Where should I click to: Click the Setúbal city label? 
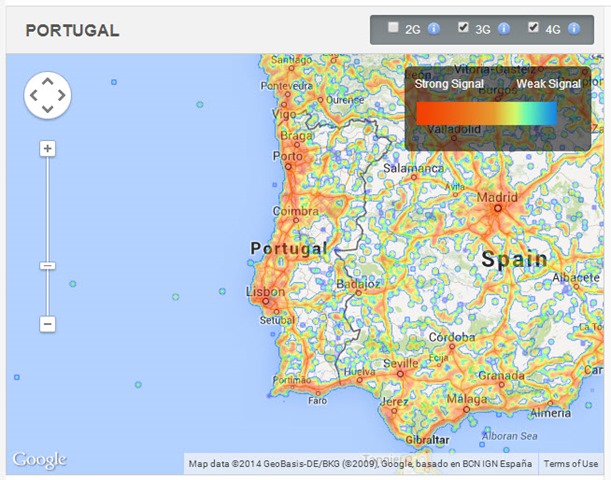277,320
